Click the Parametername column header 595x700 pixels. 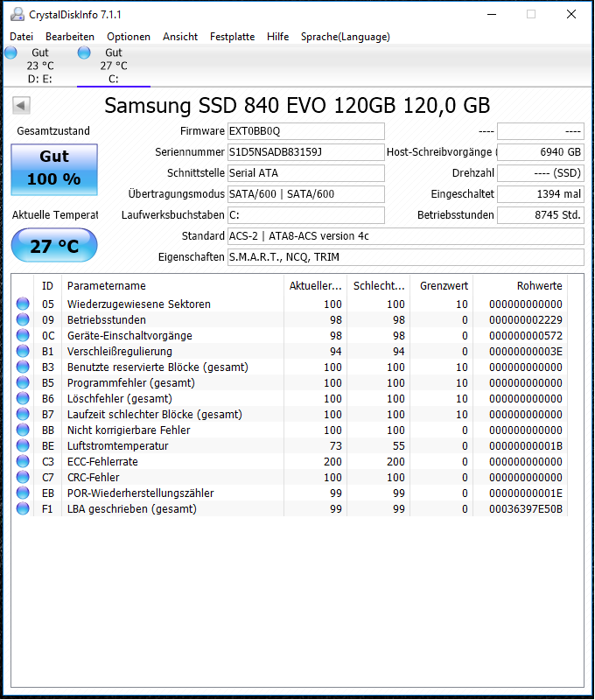172,286
